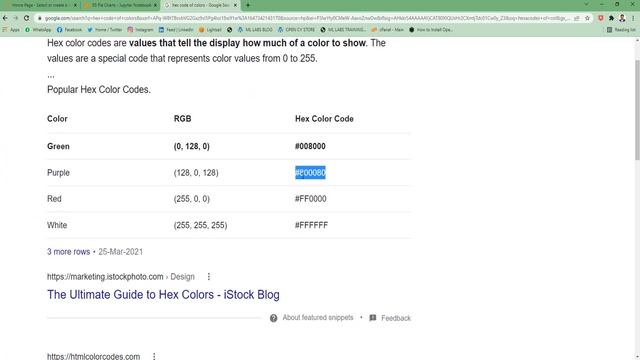Open the Instagram bookmark

pos(140,30)
